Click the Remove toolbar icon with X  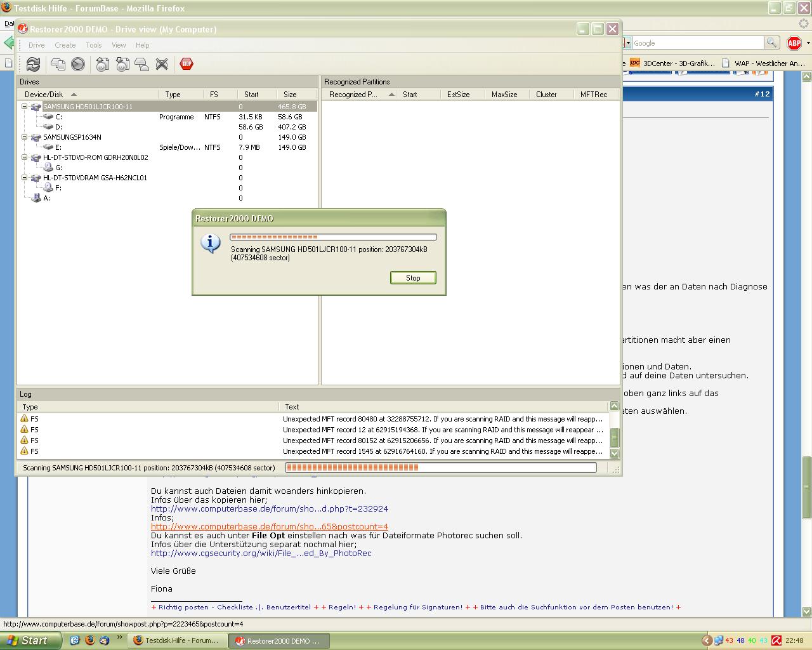tap(162, 64)
